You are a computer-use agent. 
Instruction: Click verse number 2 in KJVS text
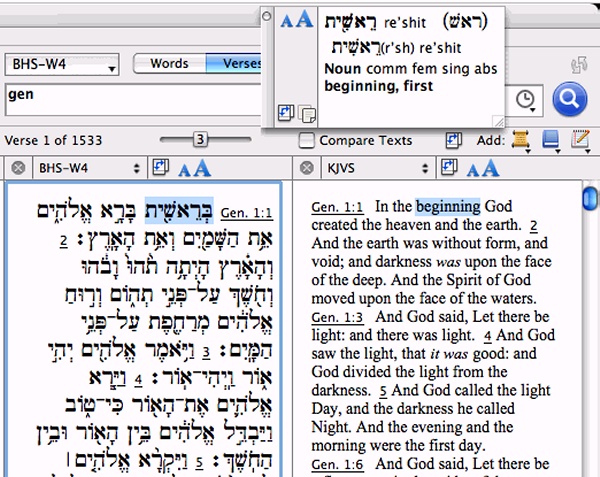pos(534,226)
